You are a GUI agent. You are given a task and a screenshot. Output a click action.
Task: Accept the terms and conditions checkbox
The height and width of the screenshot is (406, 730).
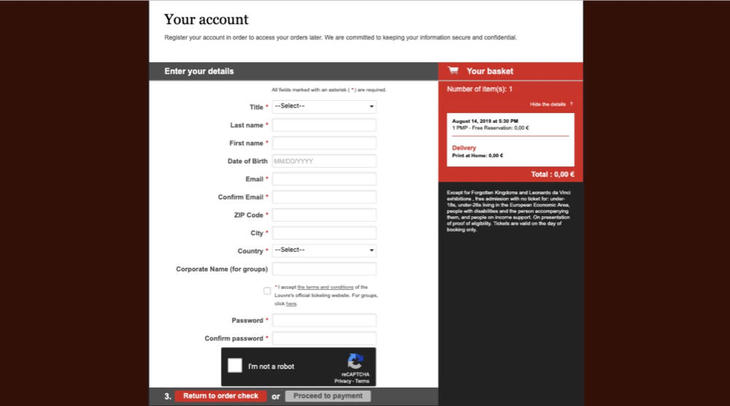(x=267, y=291)
